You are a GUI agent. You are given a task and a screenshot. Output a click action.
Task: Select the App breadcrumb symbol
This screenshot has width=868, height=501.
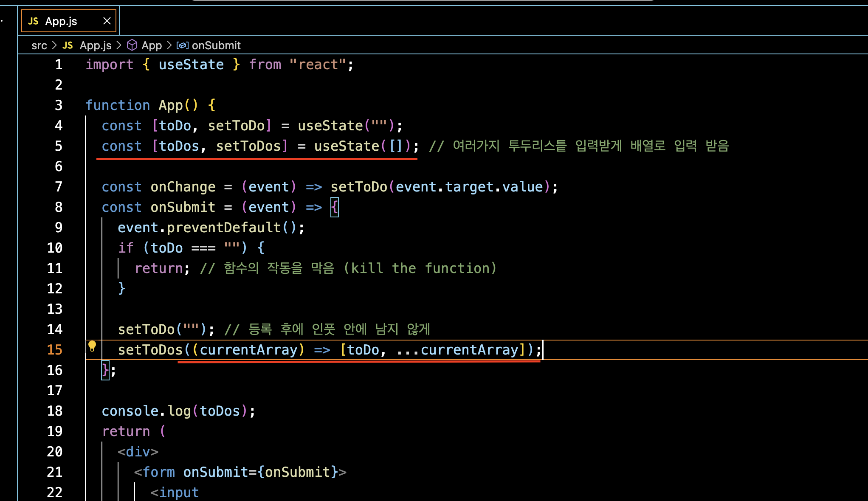coord(152,45)
